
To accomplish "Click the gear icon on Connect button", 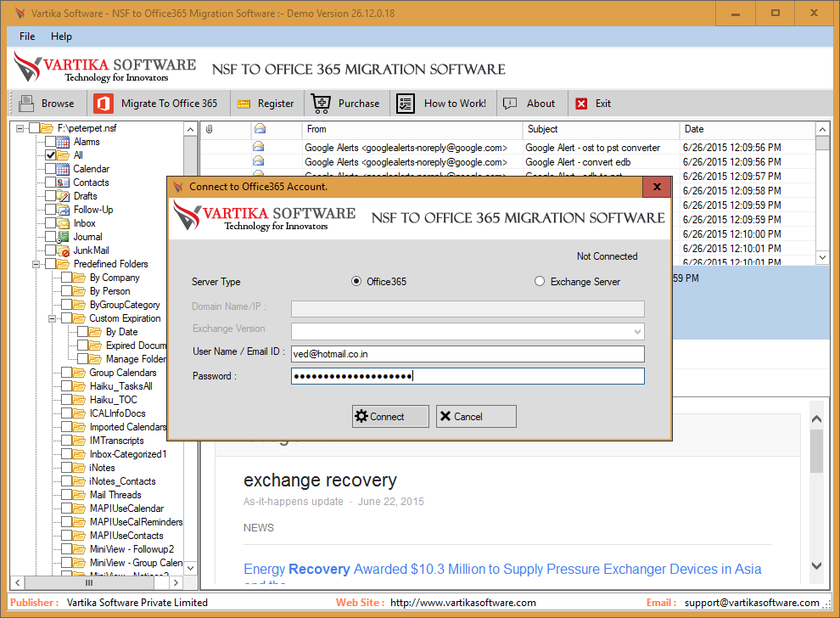I will point(361,417).
